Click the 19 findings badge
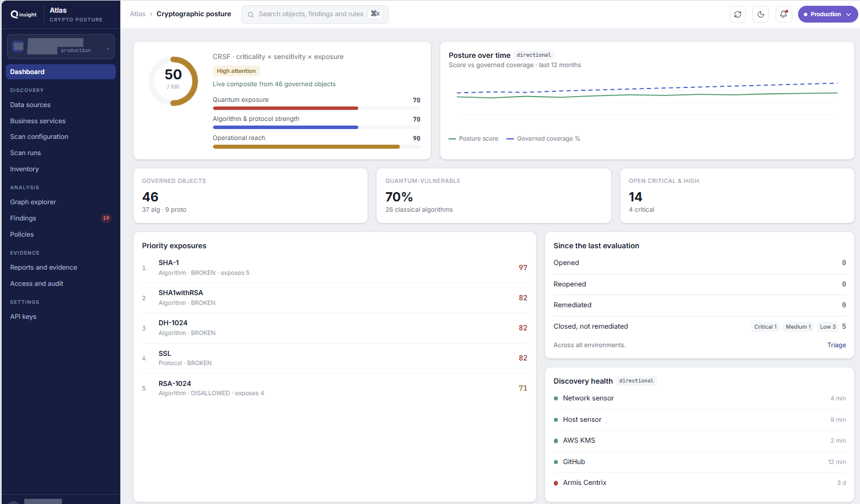 click(106, 218)
